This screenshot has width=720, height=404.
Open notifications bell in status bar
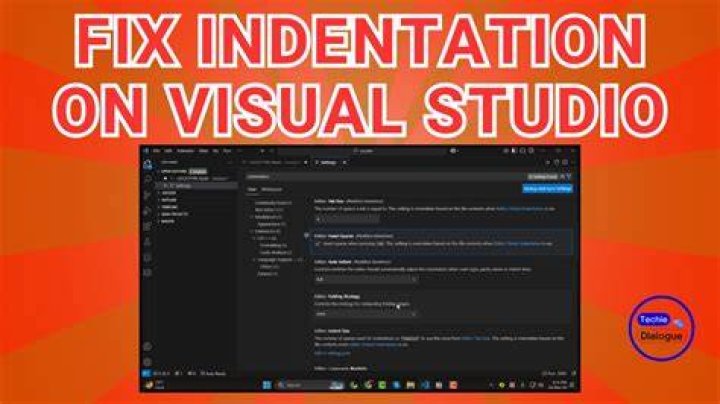click(x=573, y=374)
